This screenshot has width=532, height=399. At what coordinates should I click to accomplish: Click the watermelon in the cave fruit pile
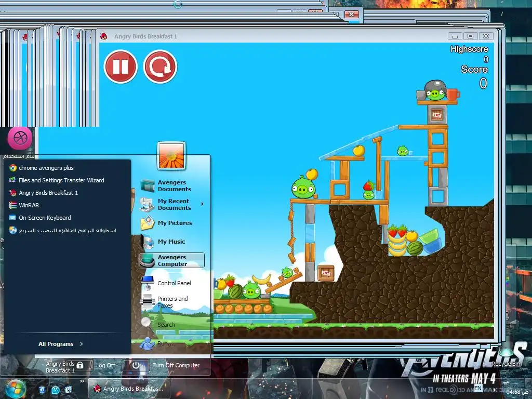(415, 249)
